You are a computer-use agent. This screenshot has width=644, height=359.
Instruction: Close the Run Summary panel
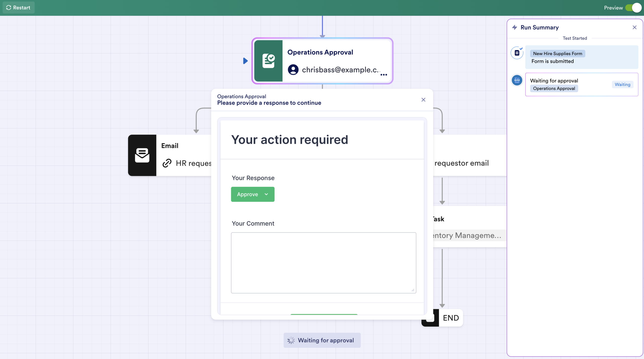pos(634,27)
